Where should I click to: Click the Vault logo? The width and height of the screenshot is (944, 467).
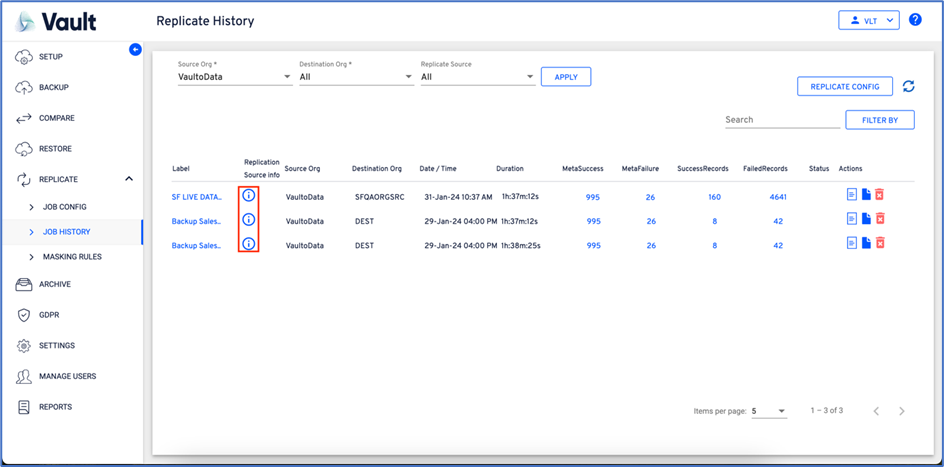pyautogui.click(x=57, y=21)
